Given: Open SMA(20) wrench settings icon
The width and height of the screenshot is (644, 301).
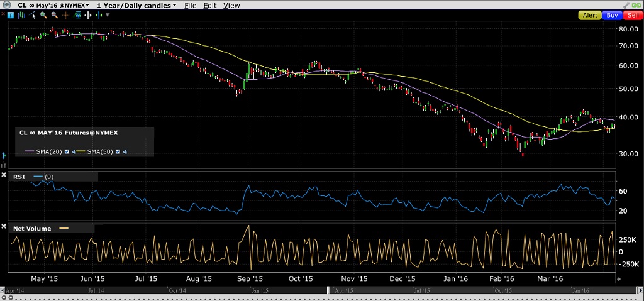Looking at the screenshot, I should pos(74,152).
